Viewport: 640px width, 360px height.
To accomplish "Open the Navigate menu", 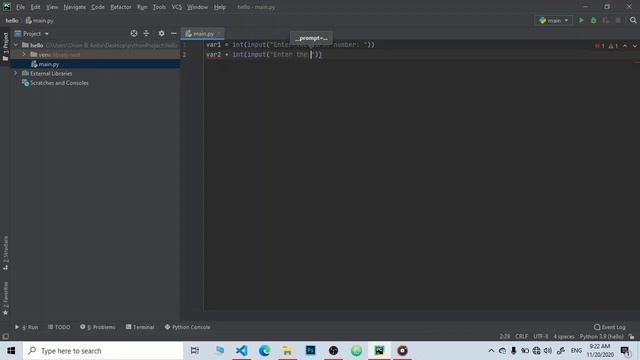I will pos(75,7).
